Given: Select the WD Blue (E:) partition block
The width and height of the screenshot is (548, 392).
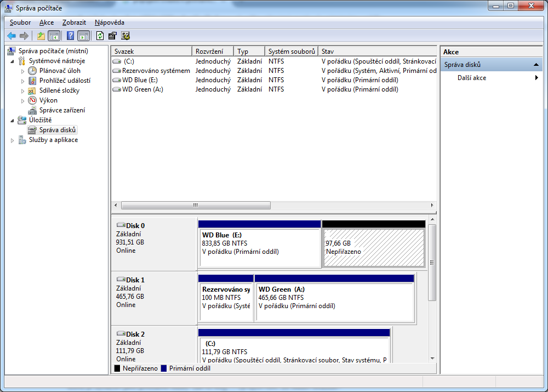Looking at the screenshot, I should [x=259, y=244].
